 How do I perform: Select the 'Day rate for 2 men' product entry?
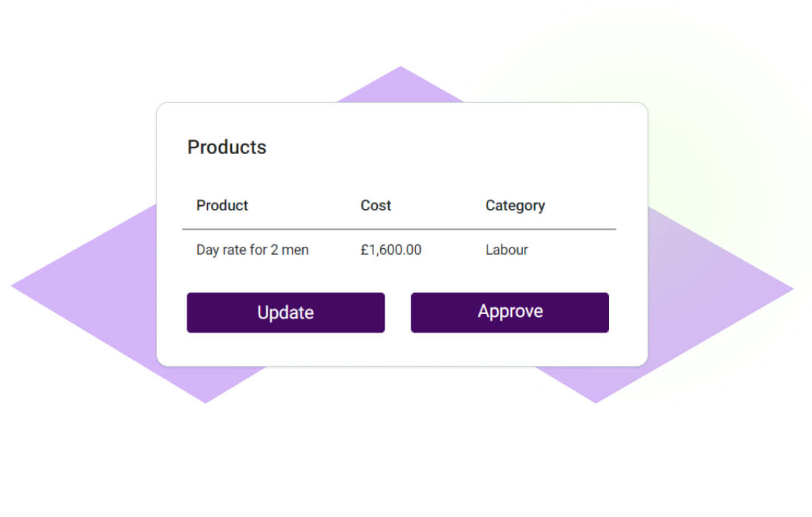click(252, 250)
